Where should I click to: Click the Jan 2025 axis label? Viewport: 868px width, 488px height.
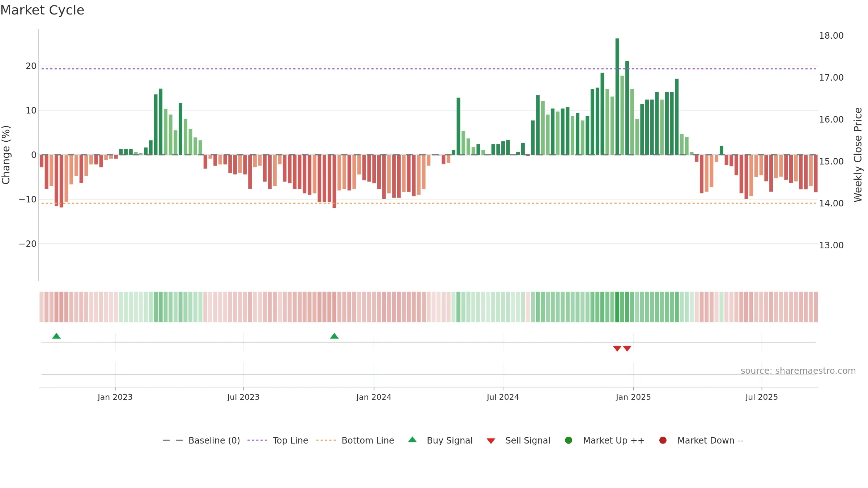point(633,397)
